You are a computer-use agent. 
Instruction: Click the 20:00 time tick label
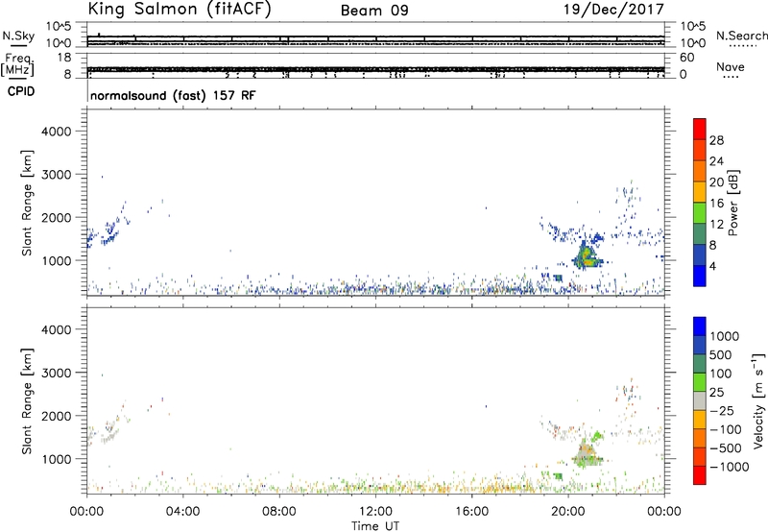[x=568, y=512]
